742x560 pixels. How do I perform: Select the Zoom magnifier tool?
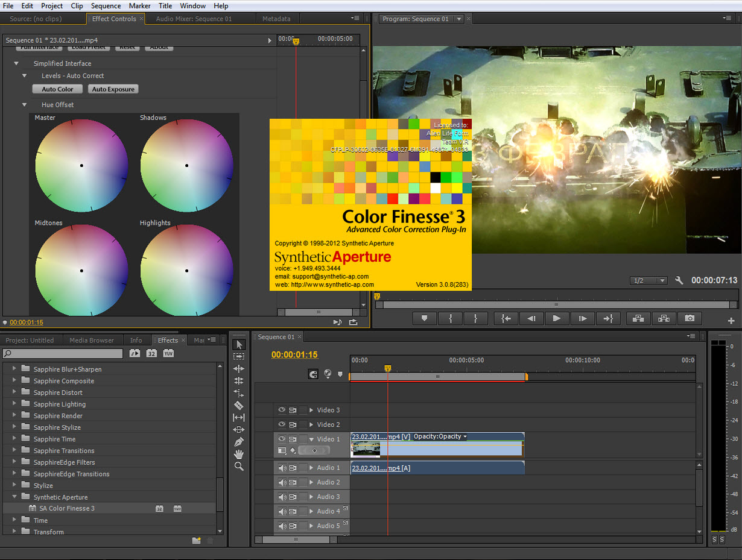tap(239, 466)
